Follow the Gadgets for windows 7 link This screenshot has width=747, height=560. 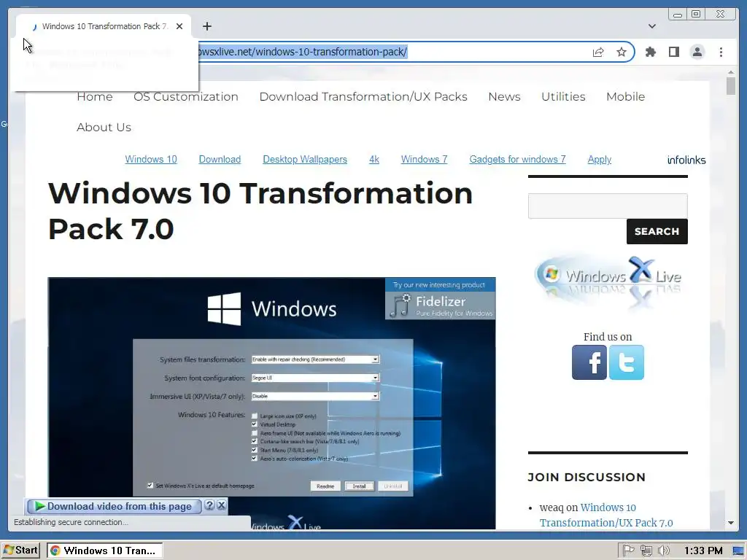(x=517, y=160)
